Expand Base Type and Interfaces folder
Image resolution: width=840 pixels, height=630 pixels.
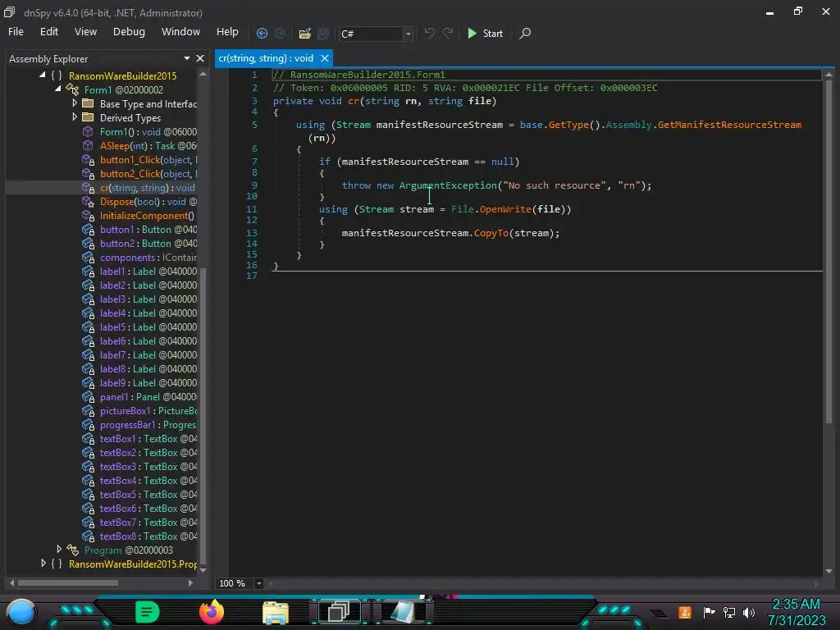[x=75, y=103]
